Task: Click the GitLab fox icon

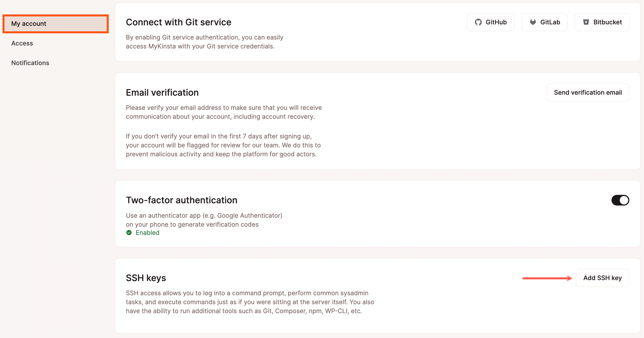Action: pos(533,22)
